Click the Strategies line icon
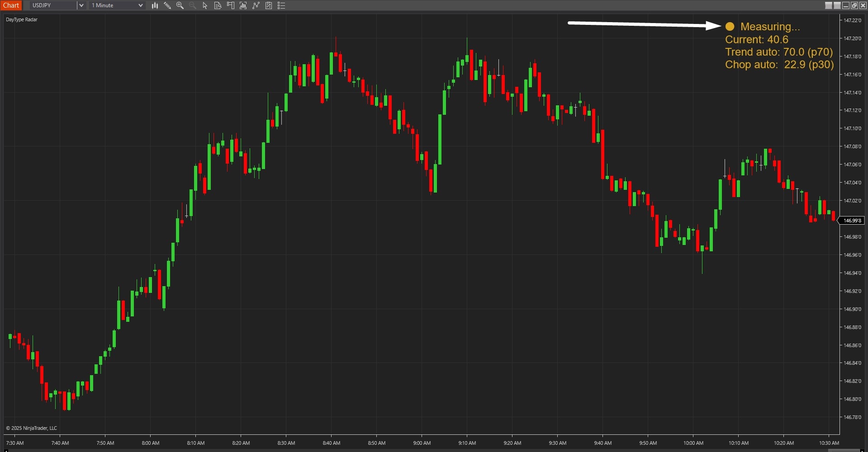This screenshot has width=868, height=452. (256, 5)
